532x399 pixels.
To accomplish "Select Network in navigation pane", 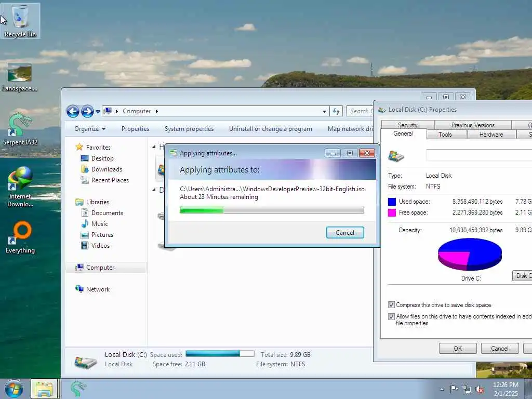I will click(98, 289).
